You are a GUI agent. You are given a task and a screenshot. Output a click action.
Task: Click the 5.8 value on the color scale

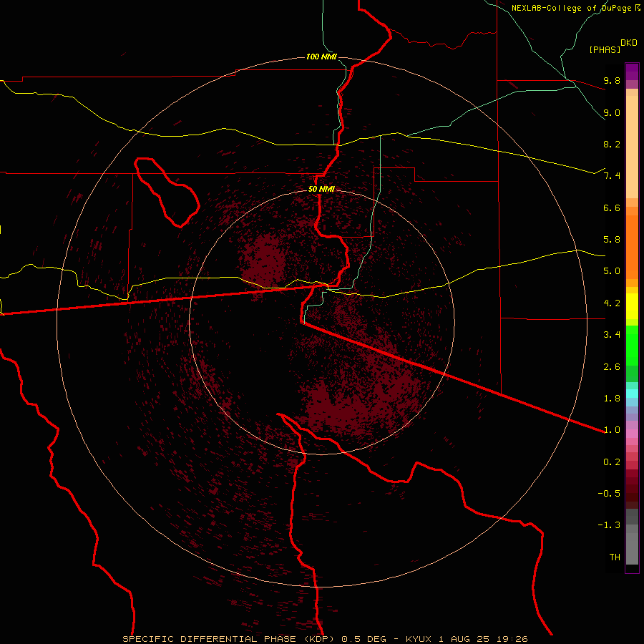[x=612, y=240]
